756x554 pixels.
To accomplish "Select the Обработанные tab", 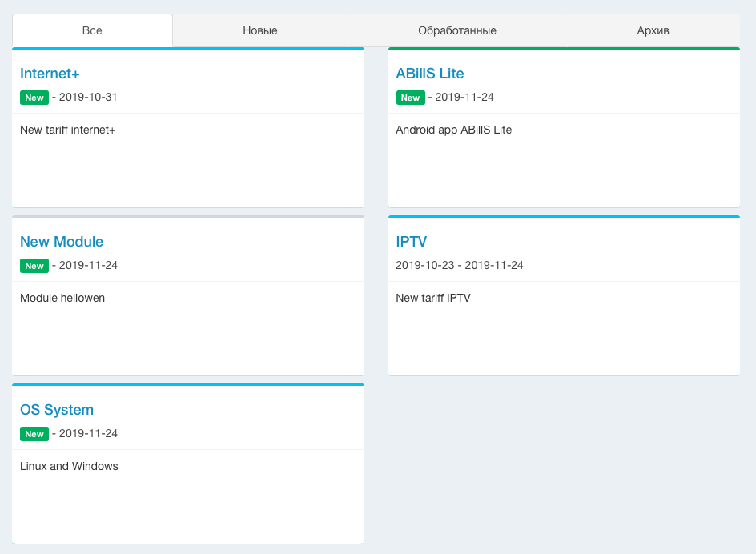I will 456,30.
